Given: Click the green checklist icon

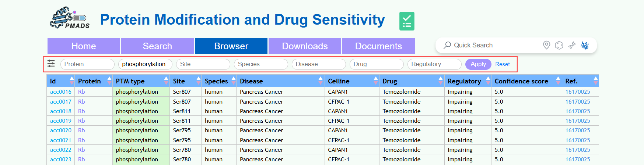Looking at the screenshot, I should [407, 21].
